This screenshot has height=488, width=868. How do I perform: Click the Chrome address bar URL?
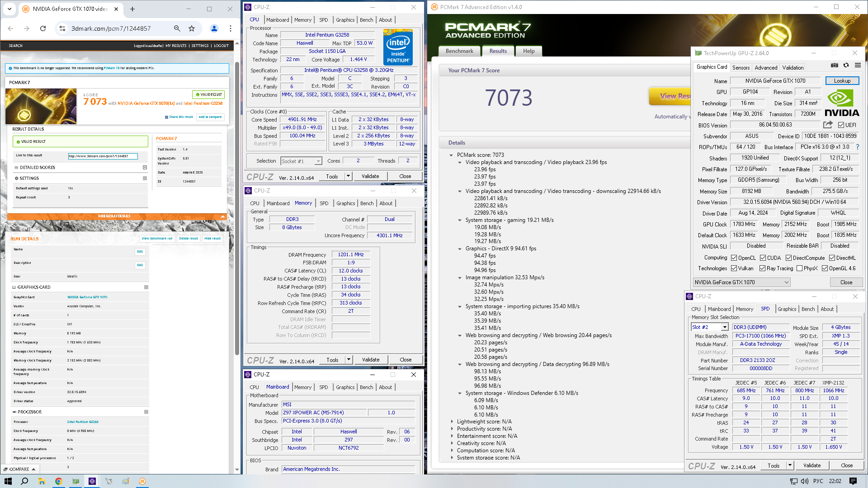(x=111, y=28)
